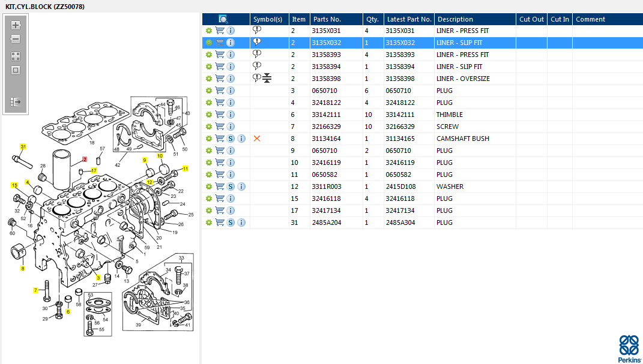Click oversize symbol on LINER - OVERSIZE row
Screen dimensions: 643x364
coord(267,79)
